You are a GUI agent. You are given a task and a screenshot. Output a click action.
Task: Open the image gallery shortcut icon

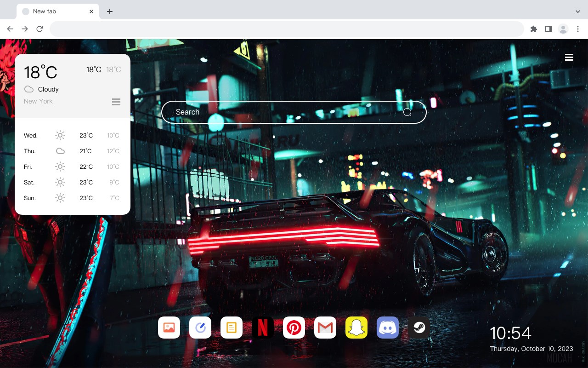click(169, 328)
